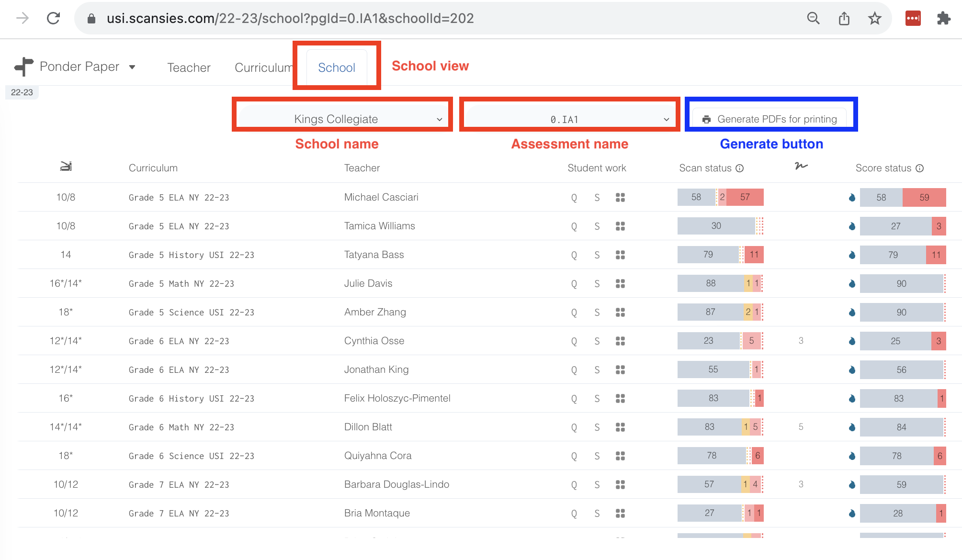Open grid view for Cynthia Osse
Image resolution: width=962 pixels, height=560 pixels.
(x=620, y=341)
